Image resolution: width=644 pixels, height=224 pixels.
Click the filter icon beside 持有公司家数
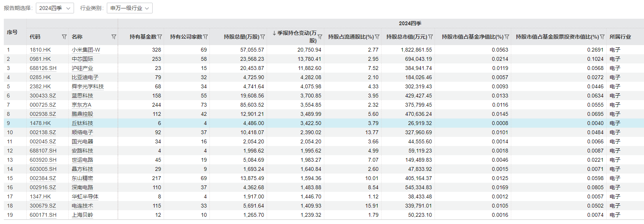click(205, 37)
